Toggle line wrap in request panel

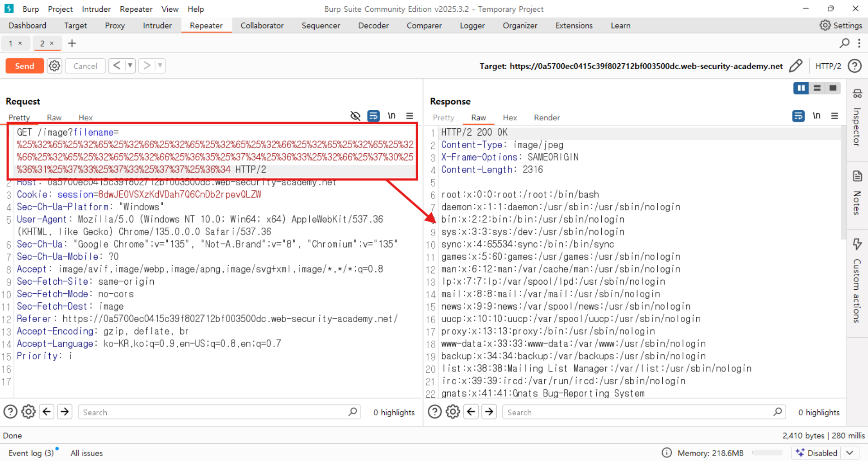[373, 116]
